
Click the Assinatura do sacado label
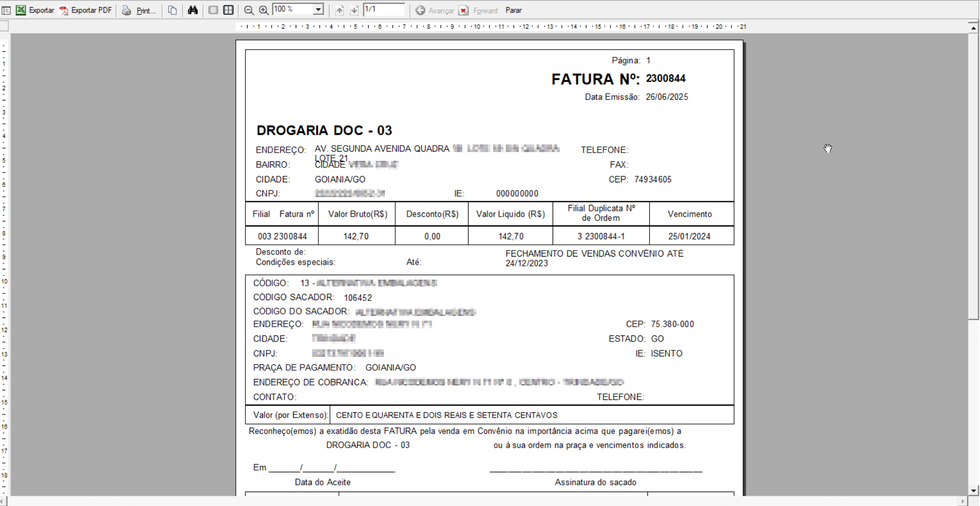[x=596, y=482]
